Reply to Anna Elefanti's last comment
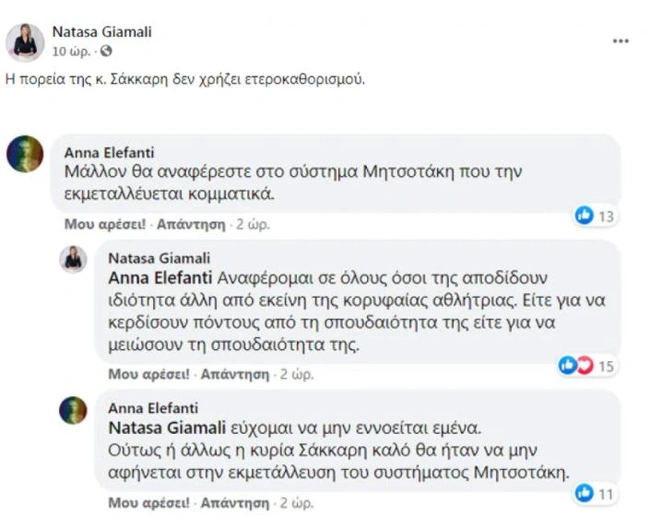 (x=234, y=501)
